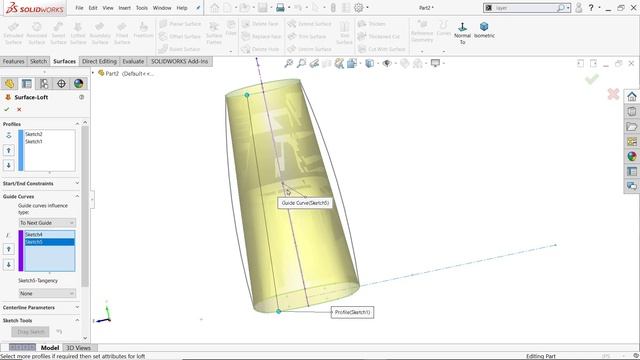Move selected profile up
The width and height of the screenshot is (640, 360).
9,151
